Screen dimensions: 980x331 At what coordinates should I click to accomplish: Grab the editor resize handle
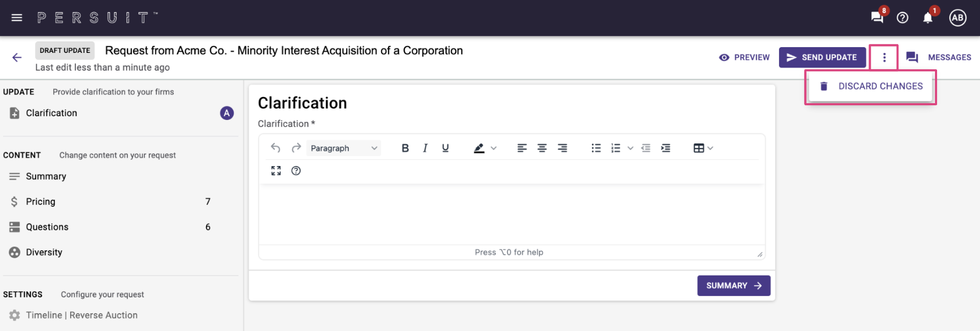(x=760, y=254)
